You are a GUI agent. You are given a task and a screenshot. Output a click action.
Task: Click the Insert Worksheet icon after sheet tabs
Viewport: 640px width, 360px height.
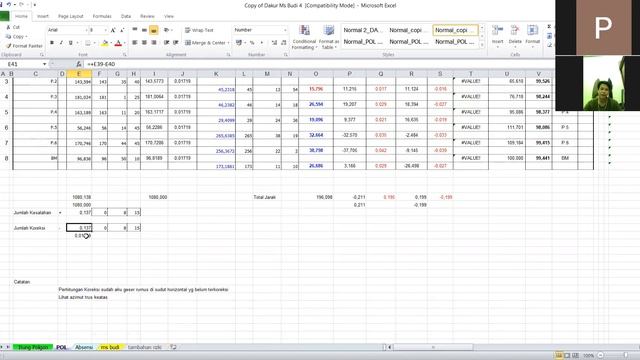(173, 347)
